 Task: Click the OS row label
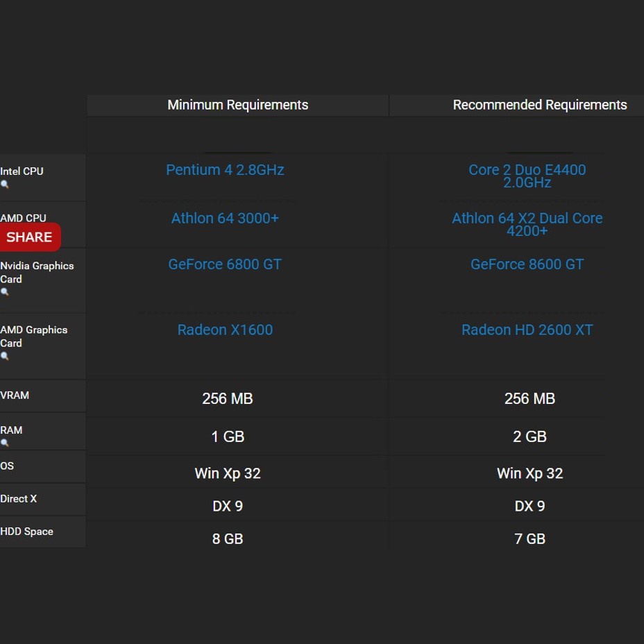(7, 466)
